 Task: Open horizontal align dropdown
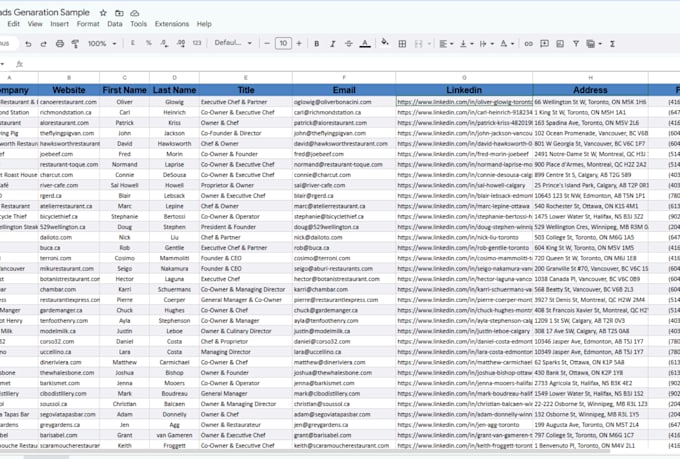pyautogui.click(x=446, y=44)
